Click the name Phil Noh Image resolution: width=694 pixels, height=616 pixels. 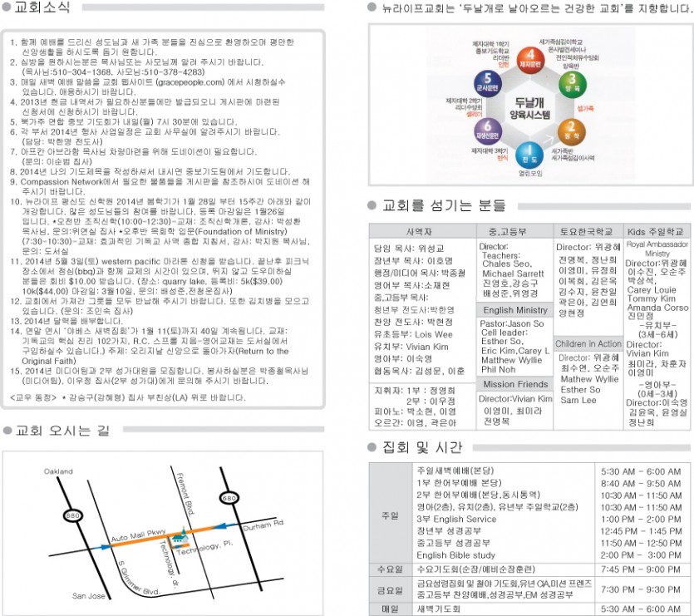click(x=499, y=369)
